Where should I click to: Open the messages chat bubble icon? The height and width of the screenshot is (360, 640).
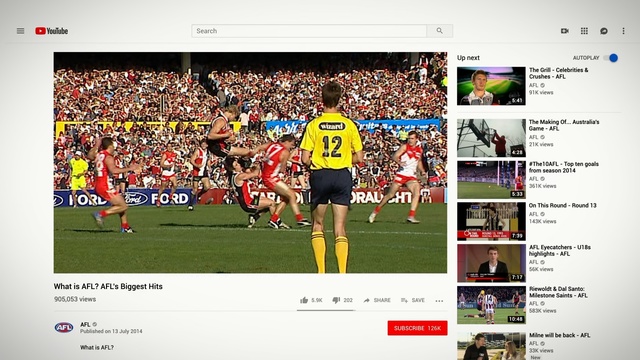pyautogui.click(x=604, y=31)
